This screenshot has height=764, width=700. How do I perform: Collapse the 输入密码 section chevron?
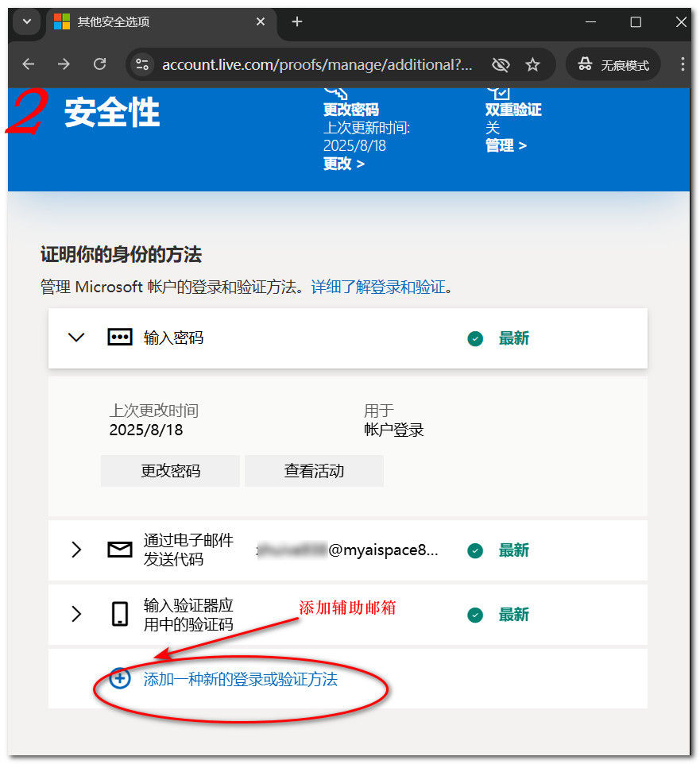[x=76, y=338]
